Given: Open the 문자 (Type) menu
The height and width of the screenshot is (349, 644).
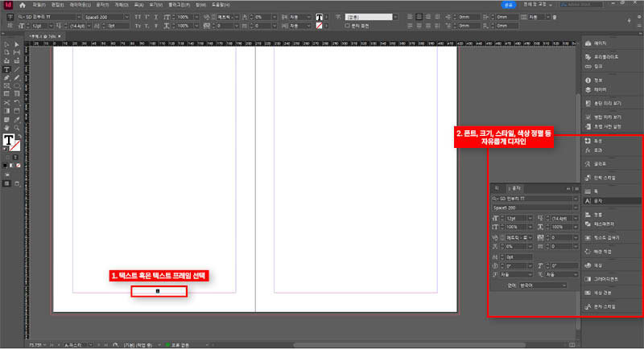Looking at the screenshot, I should click(x=102, y=5).
